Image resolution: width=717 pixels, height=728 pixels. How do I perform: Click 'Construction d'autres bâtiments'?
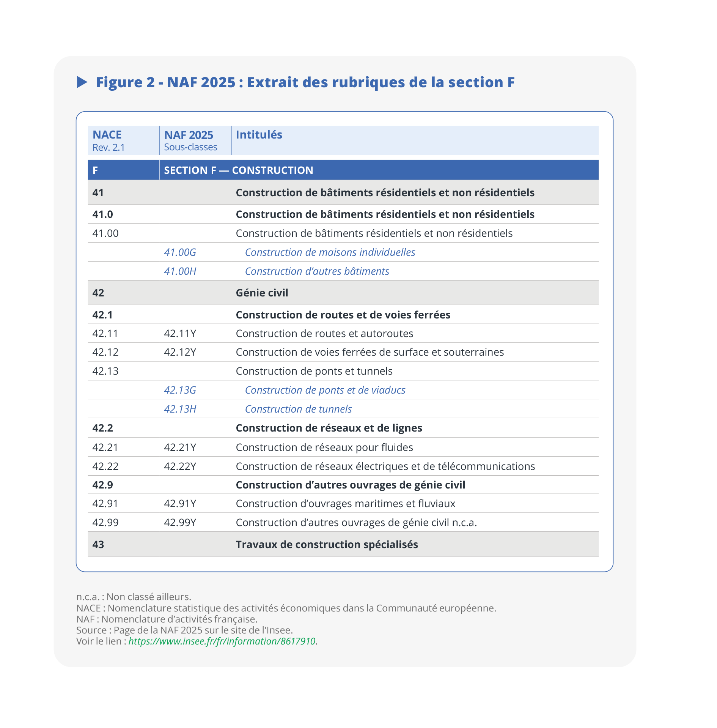(317, 271)
